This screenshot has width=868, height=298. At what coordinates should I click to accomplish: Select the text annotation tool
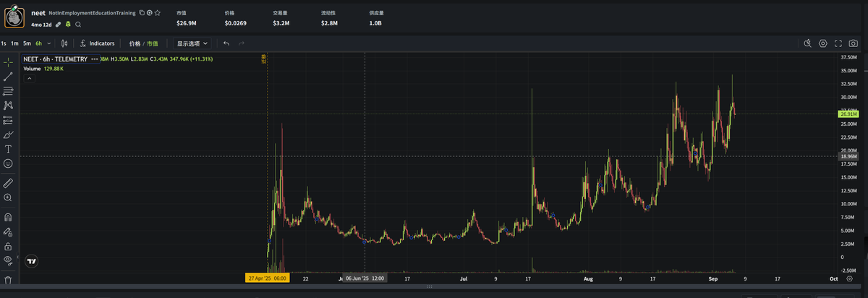tap(8, 149)
